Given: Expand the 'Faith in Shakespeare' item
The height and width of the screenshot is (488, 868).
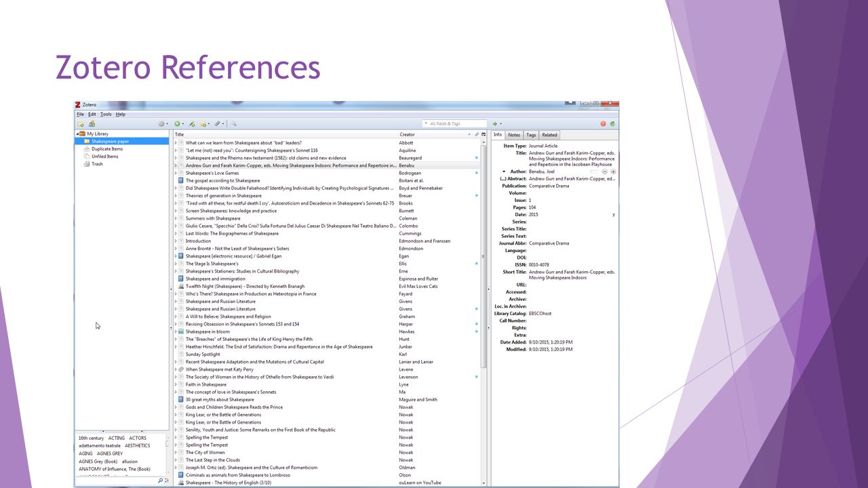Looking at the screenshot, I should coord(176,384).
